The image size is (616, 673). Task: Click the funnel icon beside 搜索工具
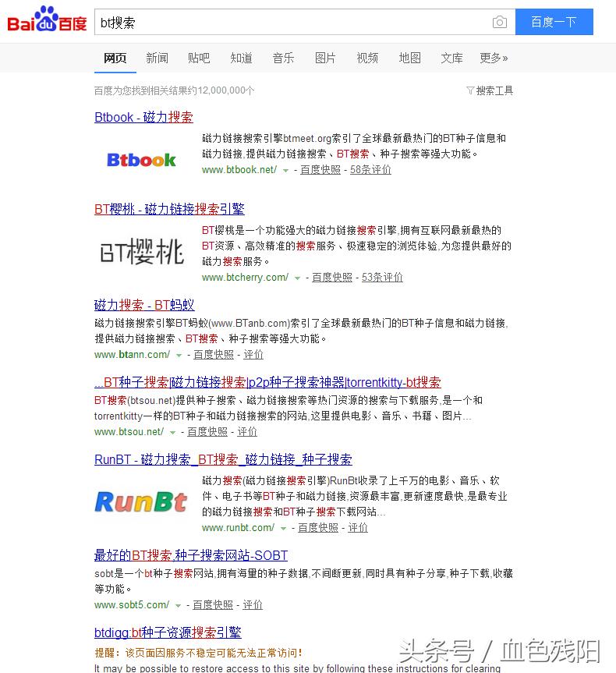(x=470, y=90)
